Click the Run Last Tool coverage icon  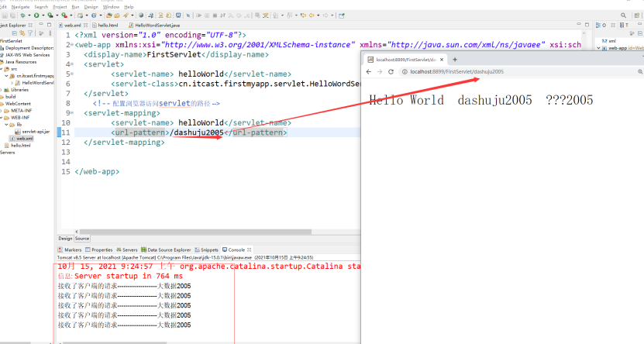click(50, 15)
